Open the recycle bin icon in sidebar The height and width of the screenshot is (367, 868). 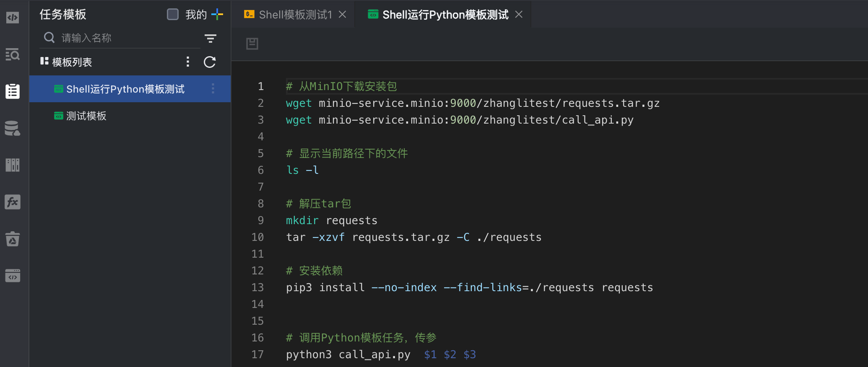pyautogui.click(x=13, y=239)
